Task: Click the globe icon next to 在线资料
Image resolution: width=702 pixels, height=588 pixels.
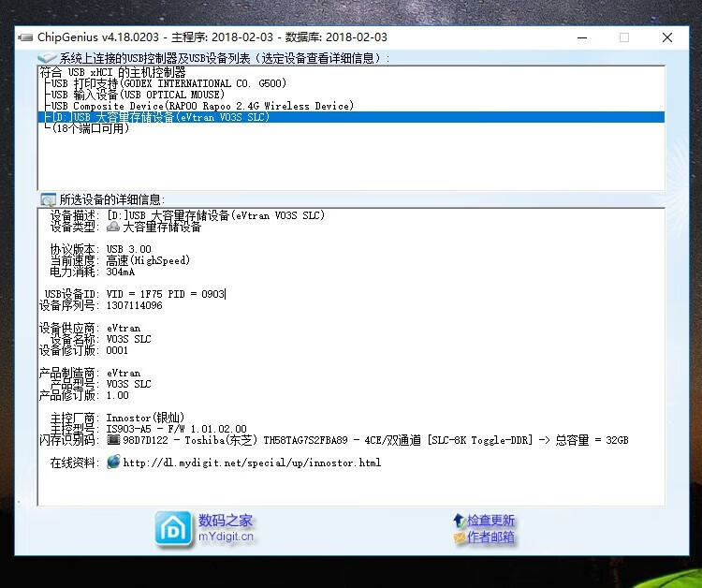Action: click(x=113, y=462)
